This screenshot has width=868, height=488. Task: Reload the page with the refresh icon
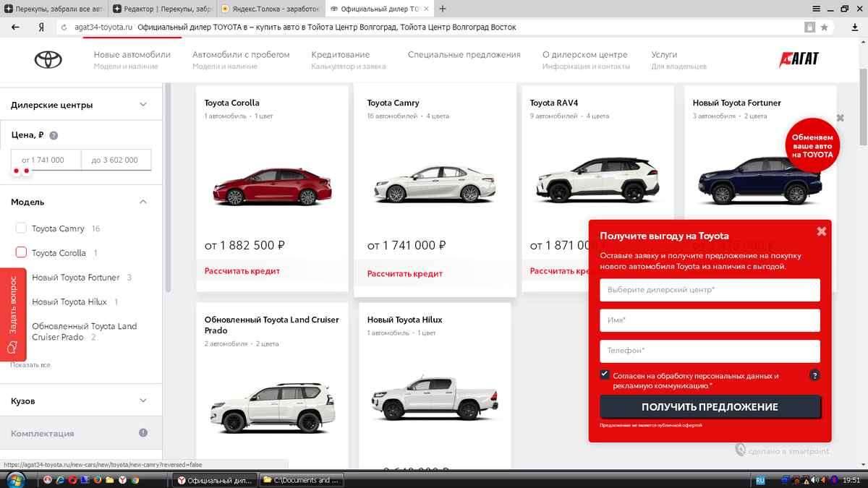point(64,27)
